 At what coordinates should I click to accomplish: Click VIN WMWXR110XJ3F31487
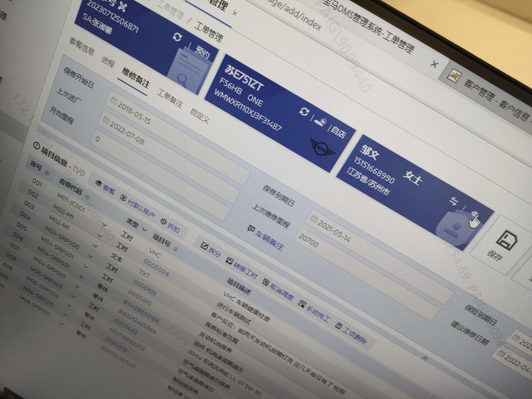248,110
